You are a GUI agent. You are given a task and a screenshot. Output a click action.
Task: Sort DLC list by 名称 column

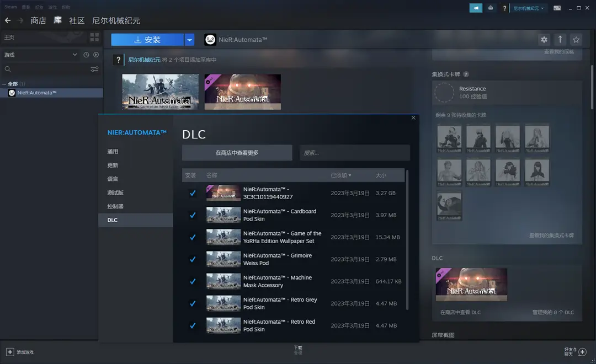click(212, 175)
